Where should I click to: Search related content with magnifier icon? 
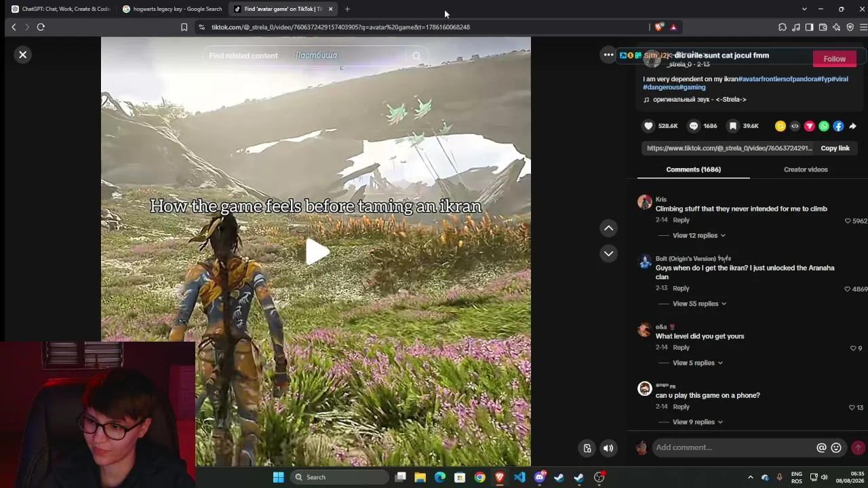(x=416, y=56)
